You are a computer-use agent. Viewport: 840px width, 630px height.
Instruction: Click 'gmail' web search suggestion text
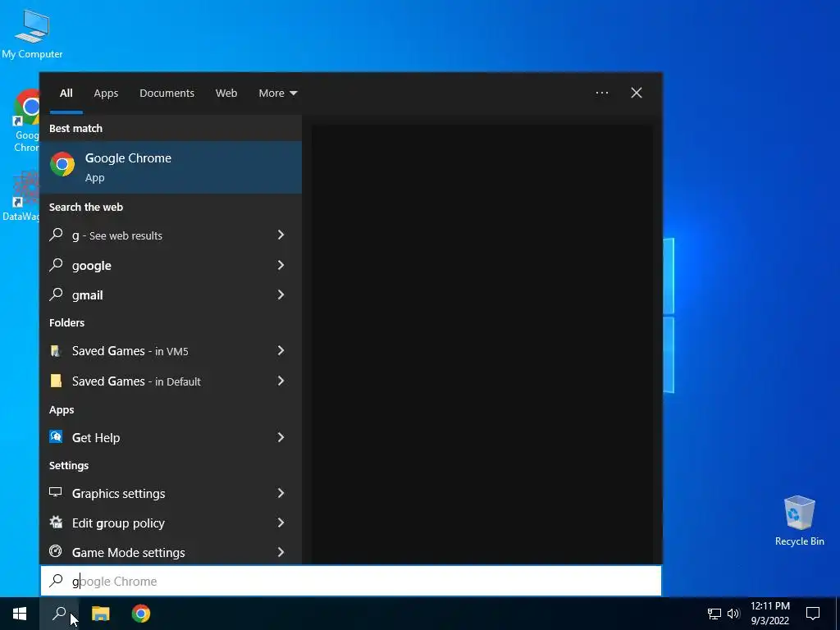[x=87, y=295]
